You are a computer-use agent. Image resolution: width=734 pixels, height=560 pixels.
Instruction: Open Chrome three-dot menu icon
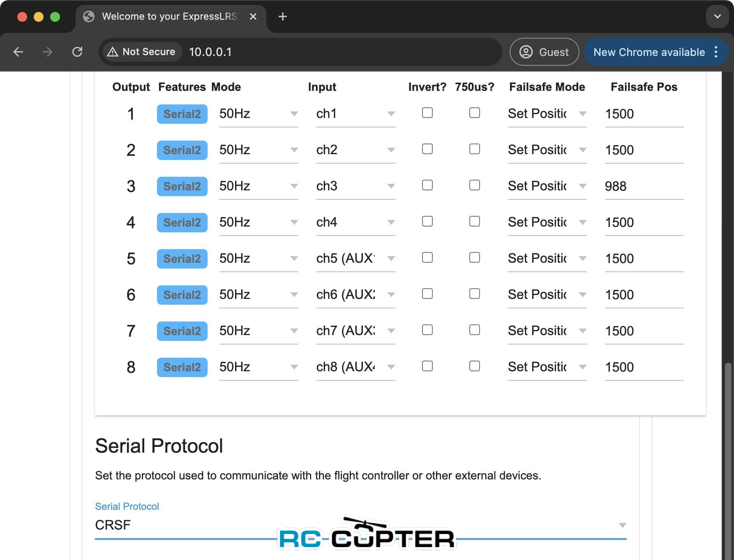pos(716,52)
